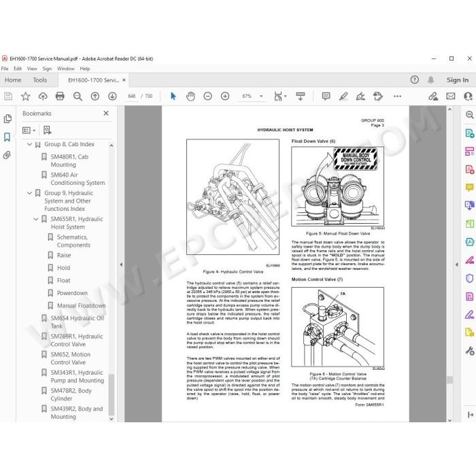Click the Sign In link
The width and height of the screenshot is (476, 476).
click(458, 80)
